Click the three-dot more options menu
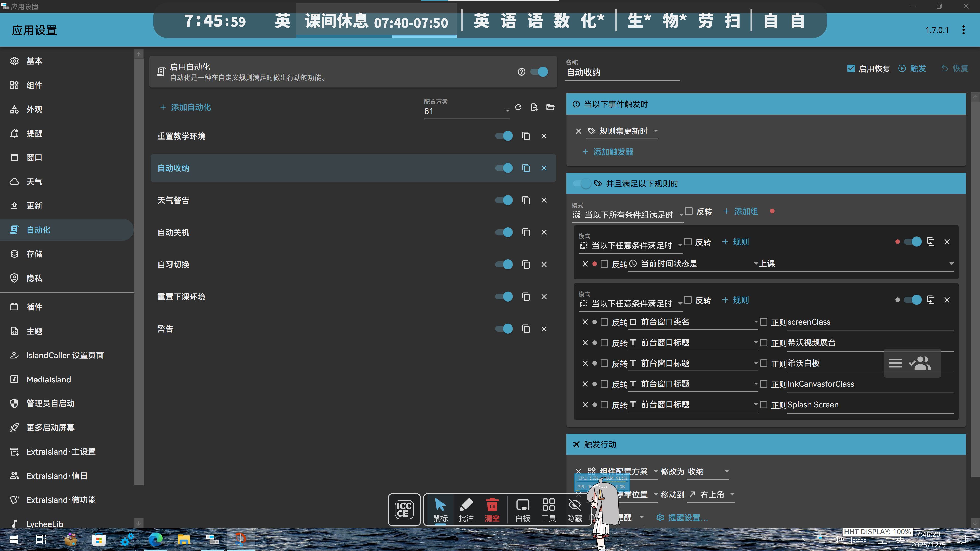 click(963, 30)
